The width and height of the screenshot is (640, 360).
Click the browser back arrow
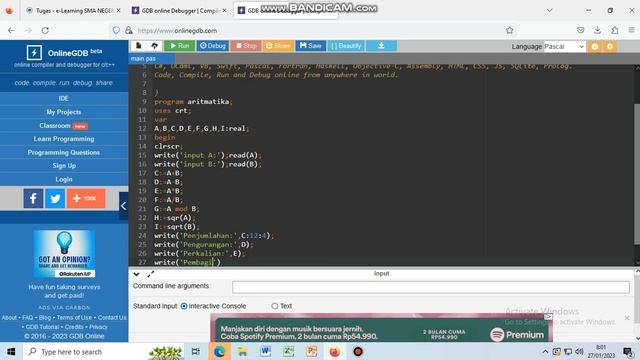pyautogui.click(x=11, y=31)
